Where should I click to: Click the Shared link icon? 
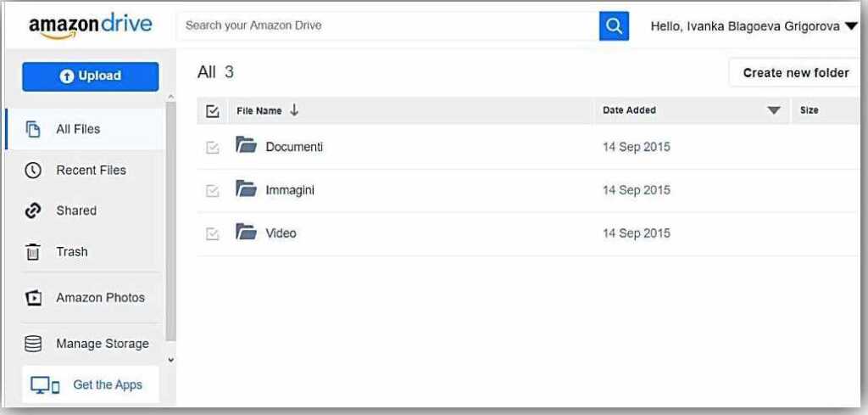pyautogui.click(x=33, y=210)
